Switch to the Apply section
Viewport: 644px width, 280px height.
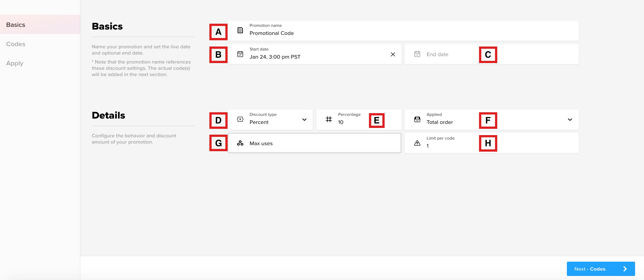click(x=40, y=63)
